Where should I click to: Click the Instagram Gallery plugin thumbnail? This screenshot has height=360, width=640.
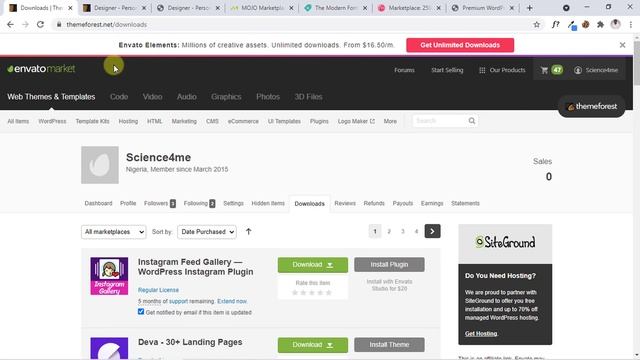click(x=109, y=276)
